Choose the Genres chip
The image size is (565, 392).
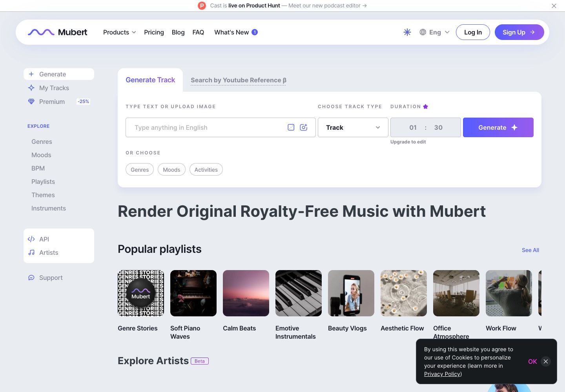(x=140, y=169)
